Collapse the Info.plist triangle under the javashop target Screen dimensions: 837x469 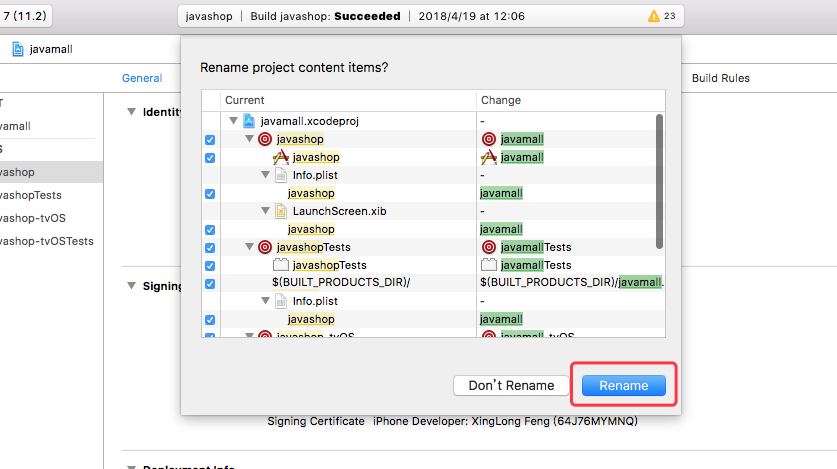pos(265,174)
